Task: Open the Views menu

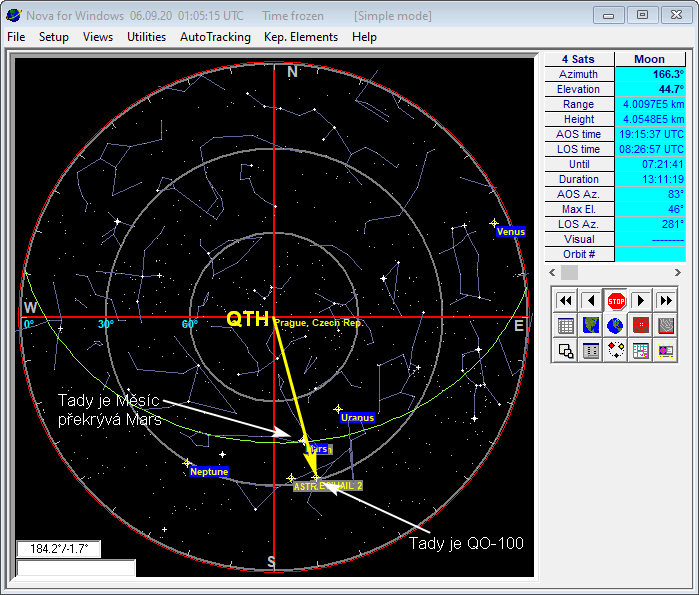Action: [98, 37]
